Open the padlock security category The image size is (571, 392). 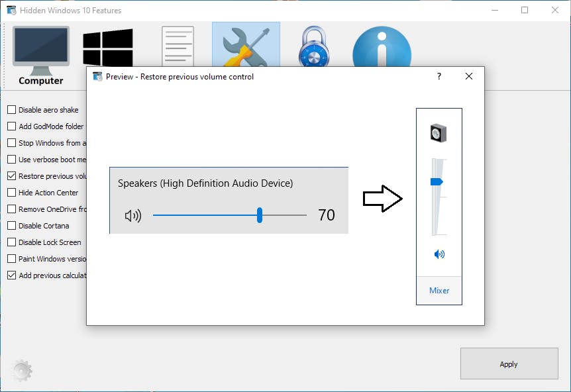click(314, 46)
